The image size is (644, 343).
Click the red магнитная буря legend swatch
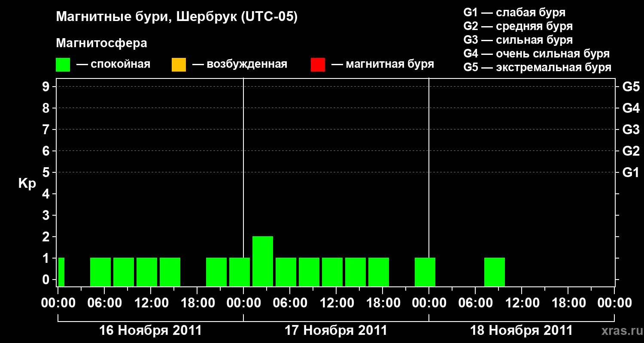[318, 65]
